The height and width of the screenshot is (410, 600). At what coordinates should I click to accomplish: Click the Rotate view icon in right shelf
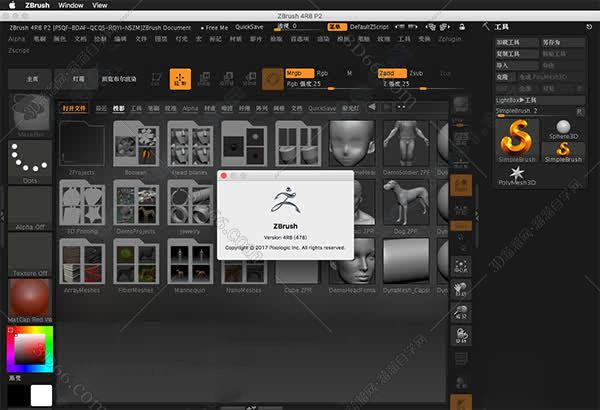tap(461, 336)
